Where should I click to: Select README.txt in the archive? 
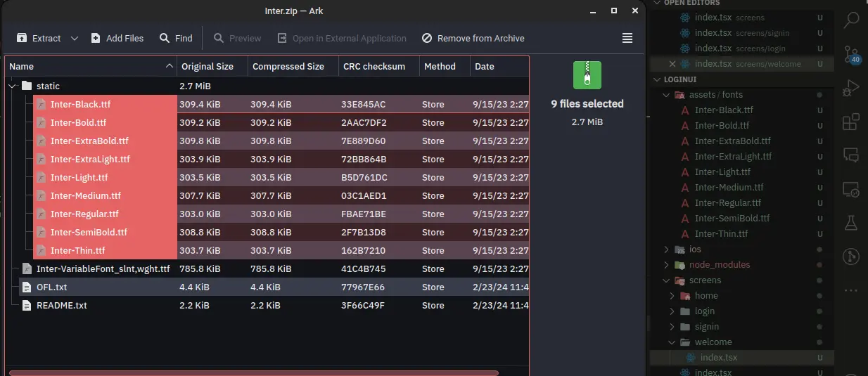coord(62,305)
